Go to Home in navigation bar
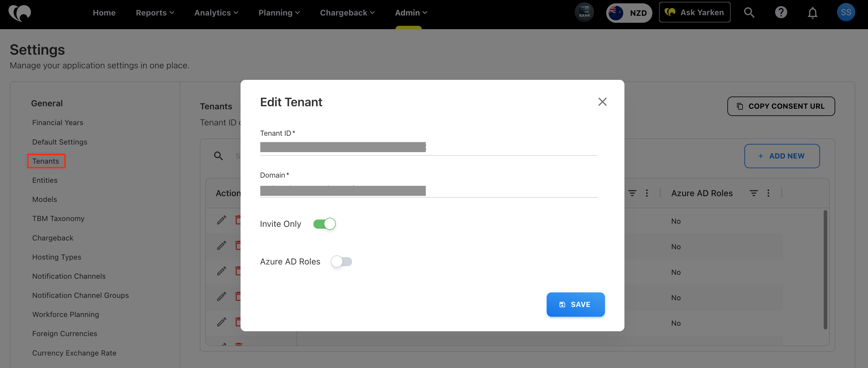Image resolution: width=868 pixels, height=368 pixels. [x=104, y=13]
